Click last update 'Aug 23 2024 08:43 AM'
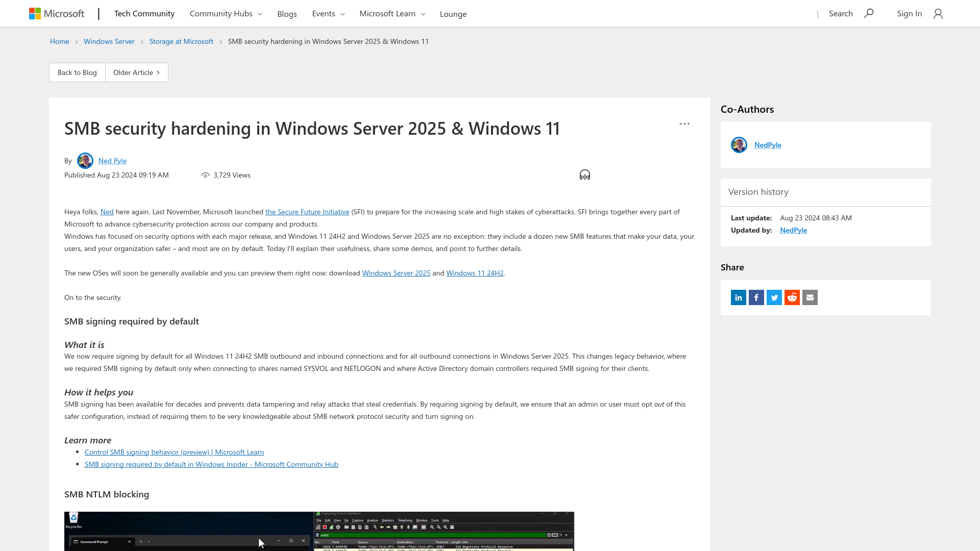The image size is (980, 551). [816, 218]
